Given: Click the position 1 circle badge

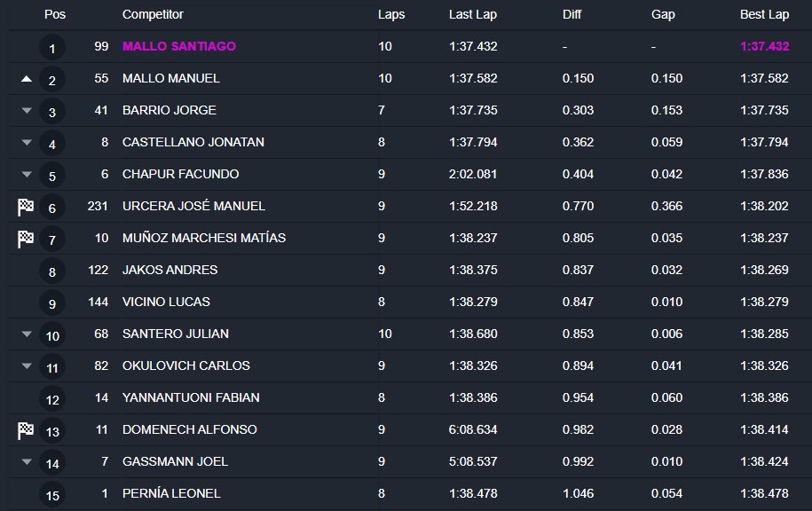Looking at the screenshot, I should [x=51, y=48].
